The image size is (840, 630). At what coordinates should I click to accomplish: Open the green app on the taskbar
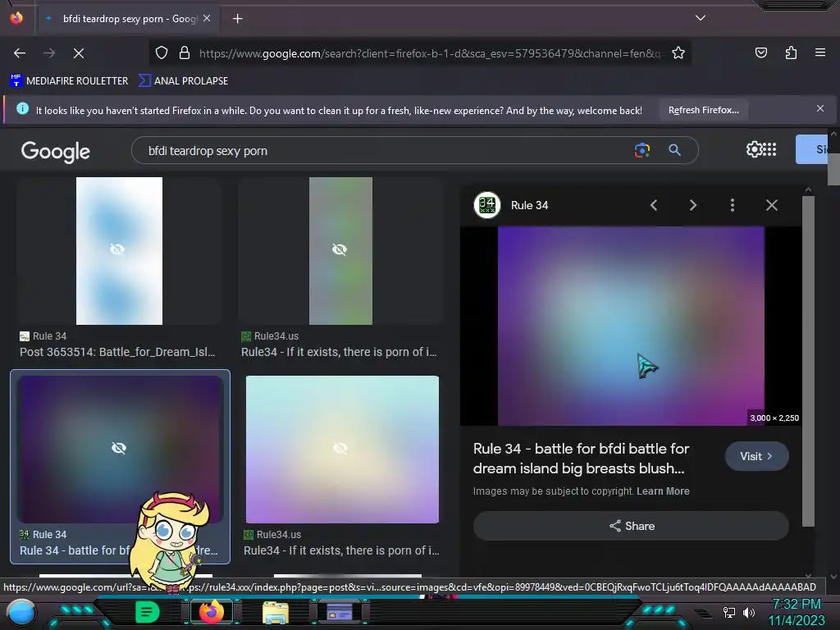coord(148,612)
